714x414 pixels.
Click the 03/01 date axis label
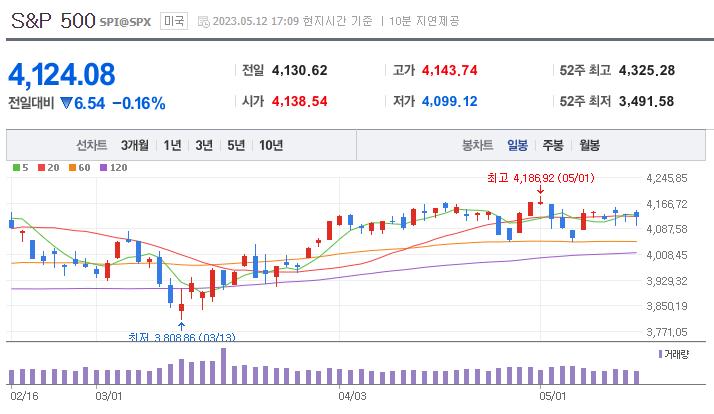[x=108, y=396]
